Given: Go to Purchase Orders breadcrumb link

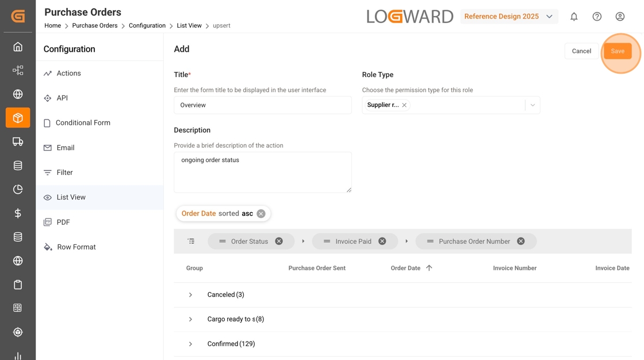Looking at the screenshot, I should (95, 25).
